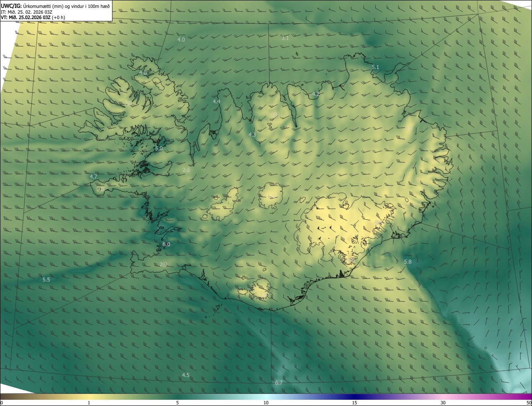The image size is (532, 406).
Task: Click the VT valid time line
Action: 33,17
